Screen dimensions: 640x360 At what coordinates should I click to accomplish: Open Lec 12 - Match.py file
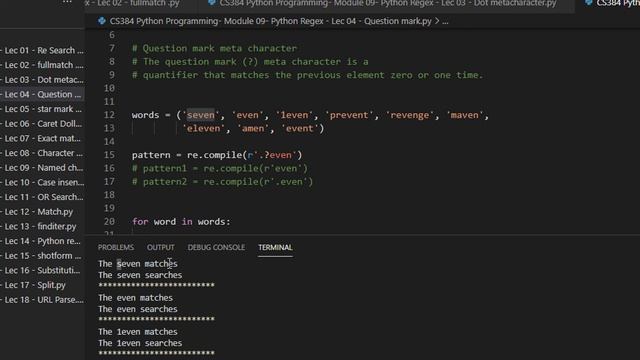pos(42,212)
